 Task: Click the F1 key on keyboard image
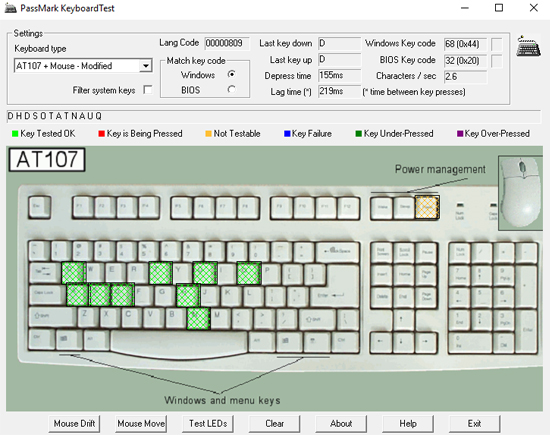click(x=83, y=207)
